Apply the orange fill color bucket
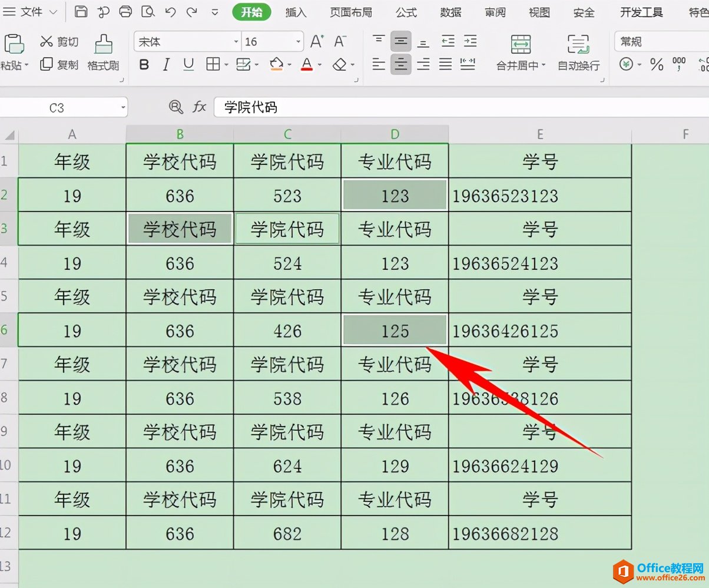 [x=276, y=64]
